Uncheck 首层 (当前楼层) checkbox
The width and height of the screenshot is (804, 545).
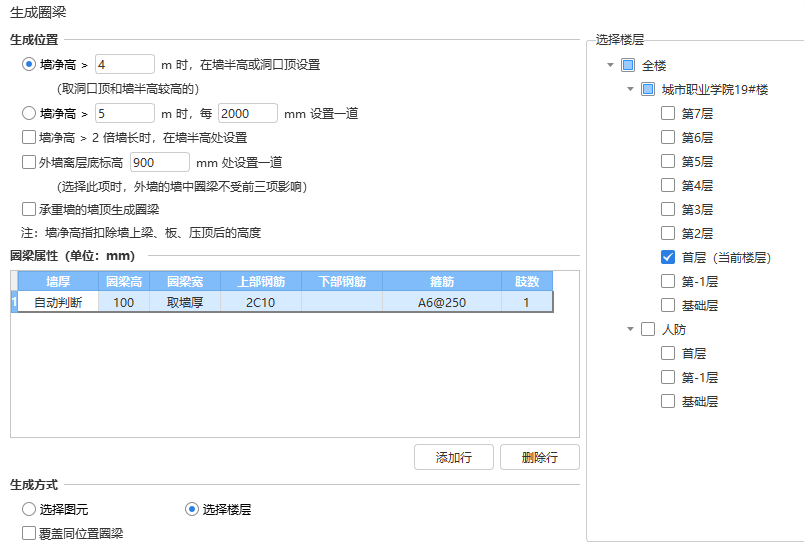[668, 257]
